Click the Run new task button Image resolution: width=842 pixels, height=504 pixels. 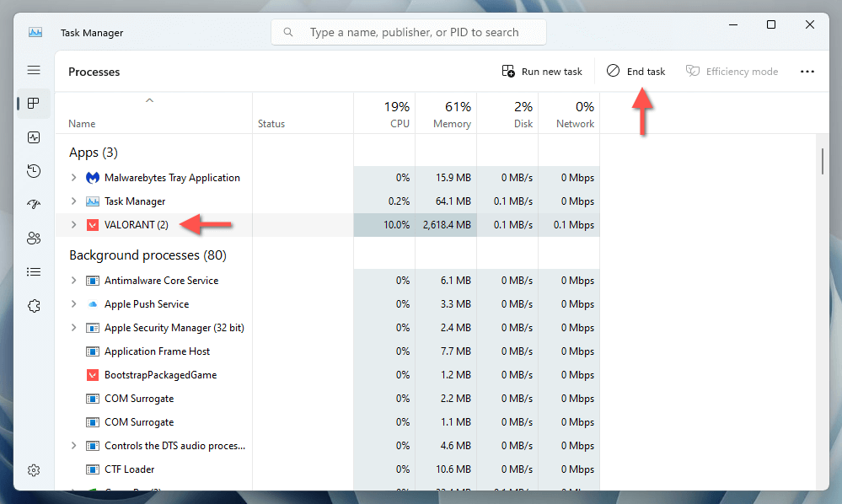[x=542, y=72]
